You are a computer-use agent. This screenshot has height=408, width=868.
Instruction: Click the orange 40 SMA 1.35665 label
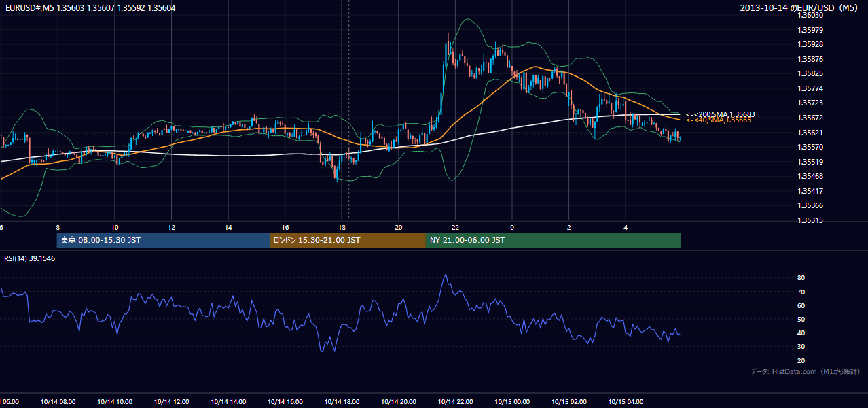pos(718,120)
